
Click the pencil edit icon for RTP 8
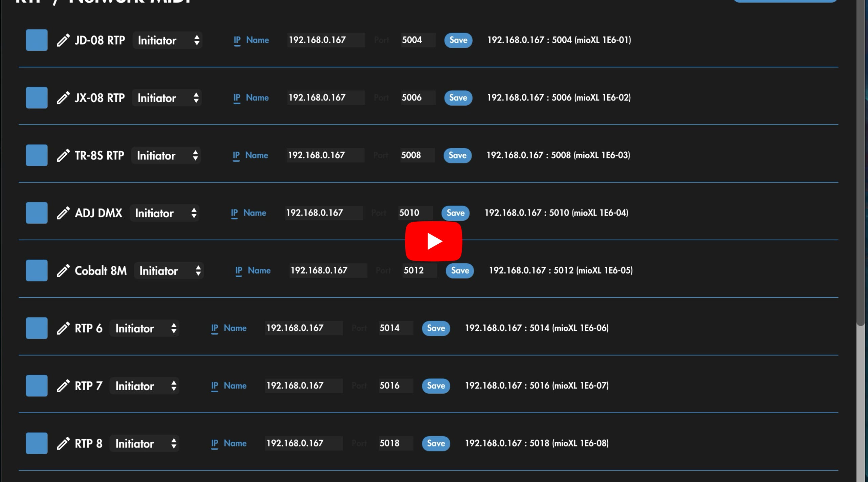[63, 443]
